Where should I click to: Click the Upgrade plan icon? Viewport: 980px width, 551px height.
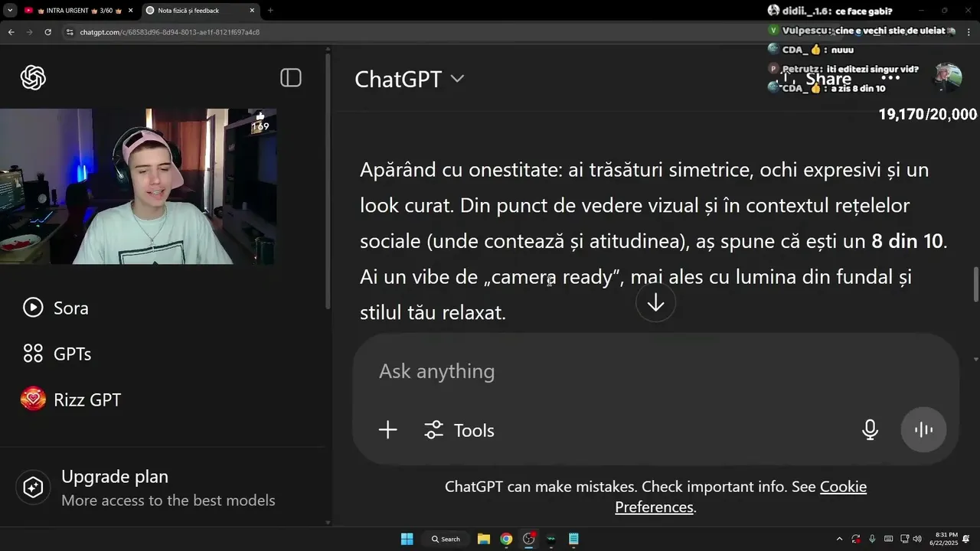(33, 487)
